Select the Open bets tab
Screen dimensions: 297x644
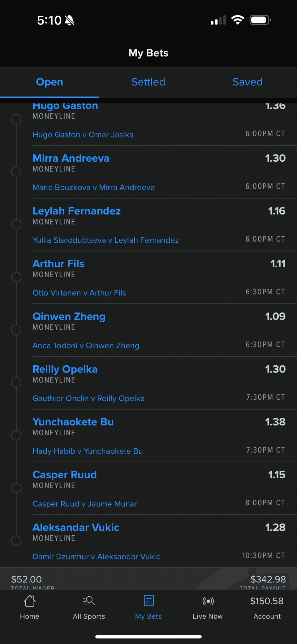(49, 82)
